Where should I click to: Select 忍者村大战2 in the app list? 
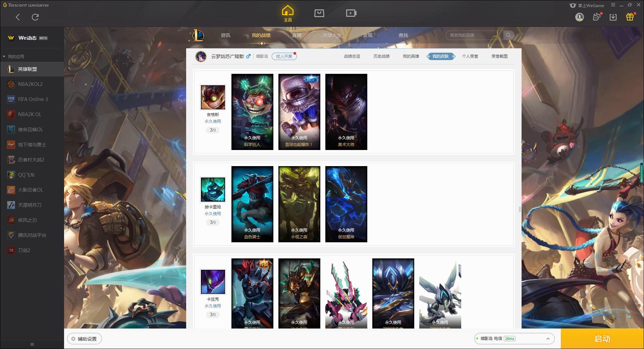coord(32,160)
